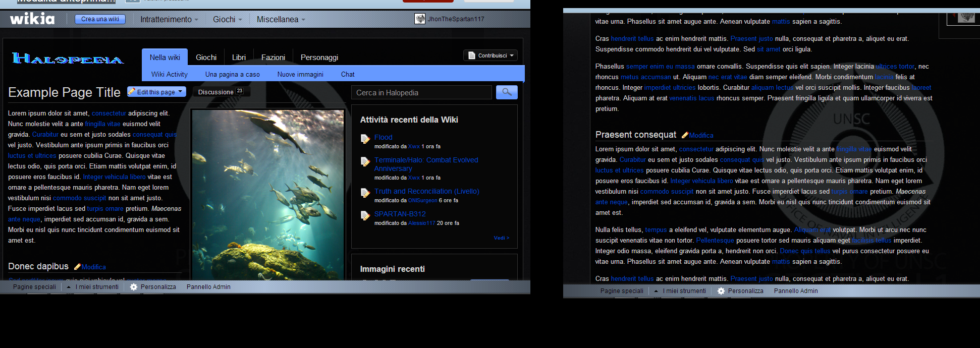Click the Discussione button

pyautogui.click(x=221, y=92)
